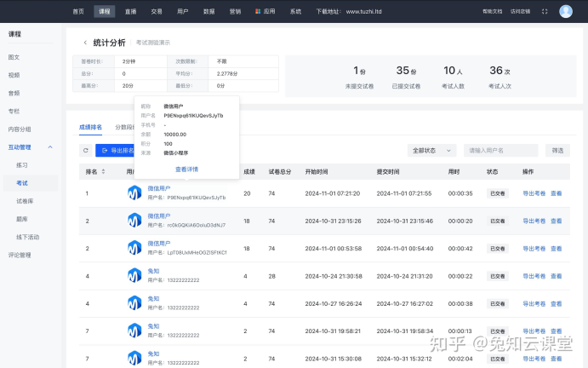Select 图文 in the sidebar
Viewport: 588px width, 368px height.
tap(14, 57)
